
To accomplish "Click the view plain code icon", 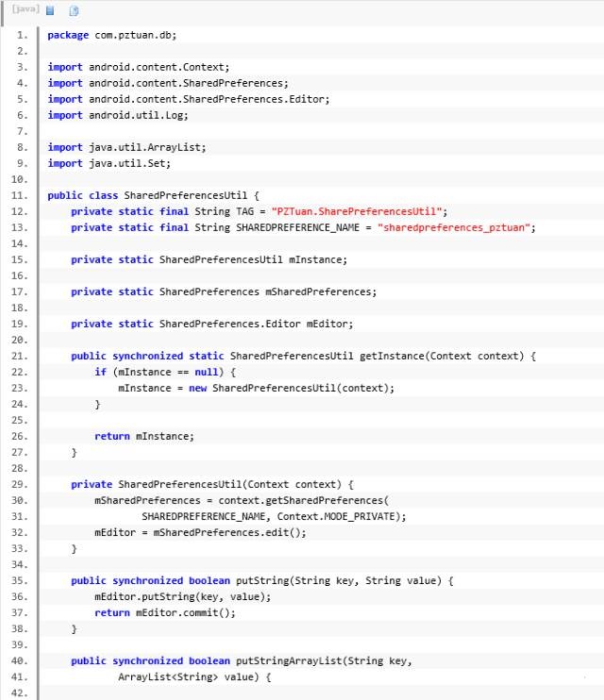I will coord(51,10).
